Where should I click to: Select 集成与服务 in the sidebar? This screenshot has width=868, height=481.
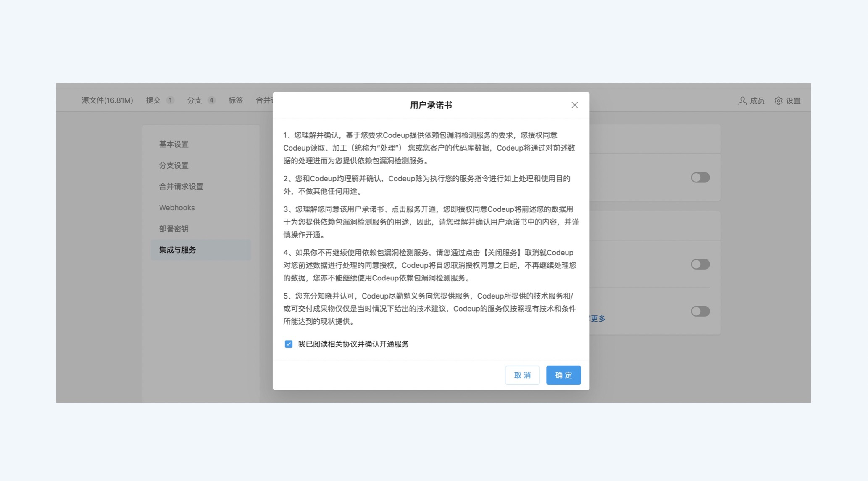201,250
